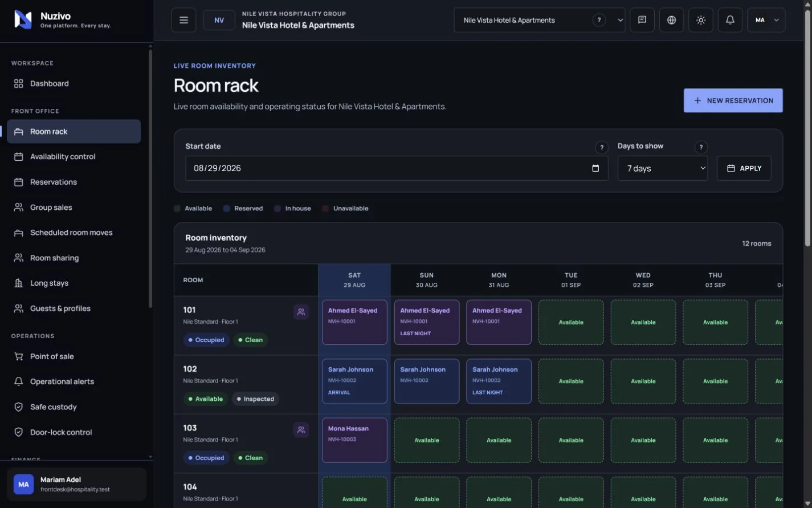This screenshot has width=812, height=508.
Task: Open Group sales page
Action: click(74, 207)
